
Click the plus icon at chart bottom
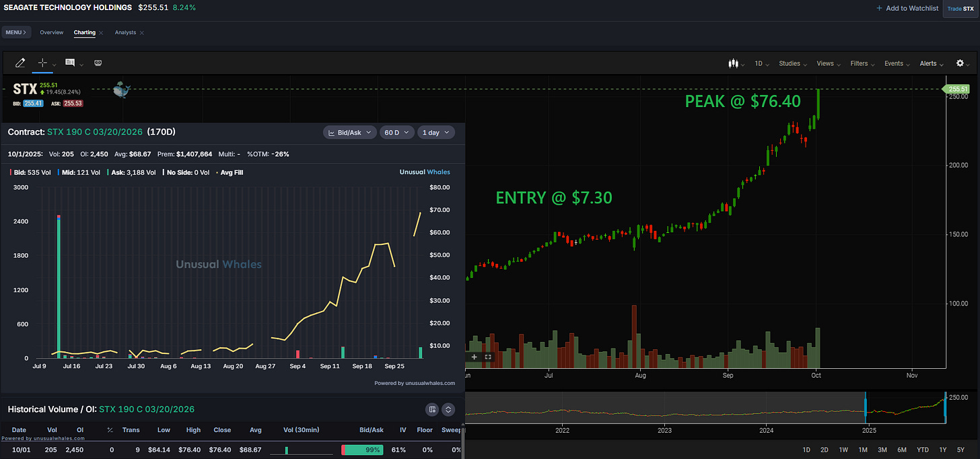475,357
